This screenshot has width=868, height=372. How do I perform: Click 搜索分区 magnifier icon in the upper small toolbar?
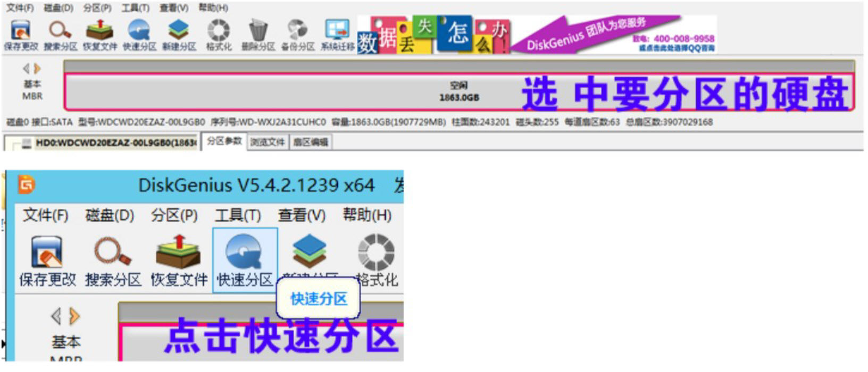[60, 30]
